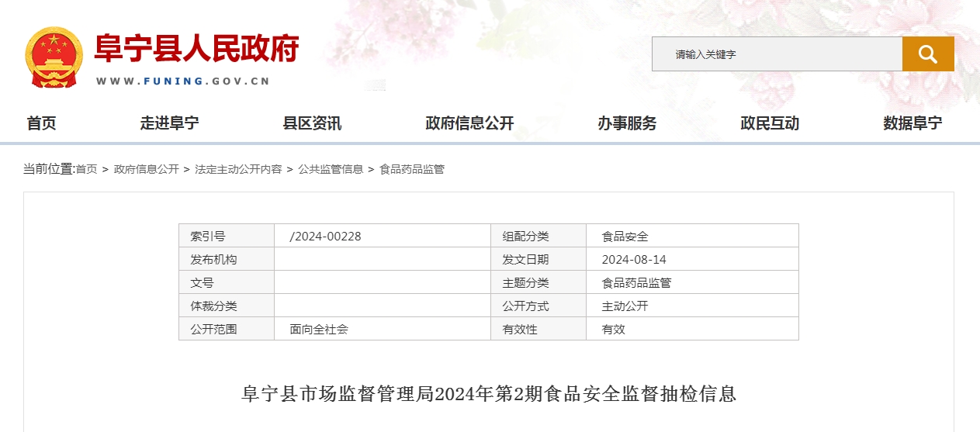Viewport: 980px width, 432px height.
Task: Open the 首页 navigation menu
Action: click(x=41, y=123)
